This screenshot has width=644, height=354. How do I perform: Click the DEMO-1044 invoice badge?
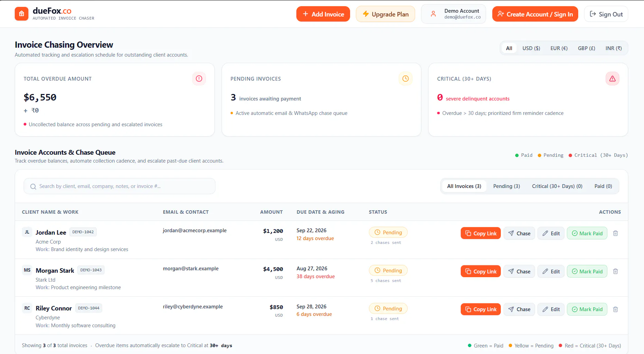[88, 308]
